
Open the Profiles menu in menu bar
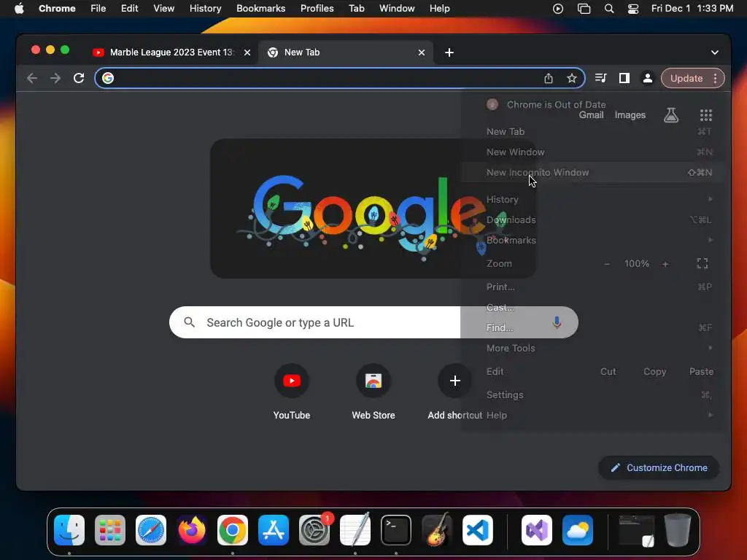click(x=317, y=9)
